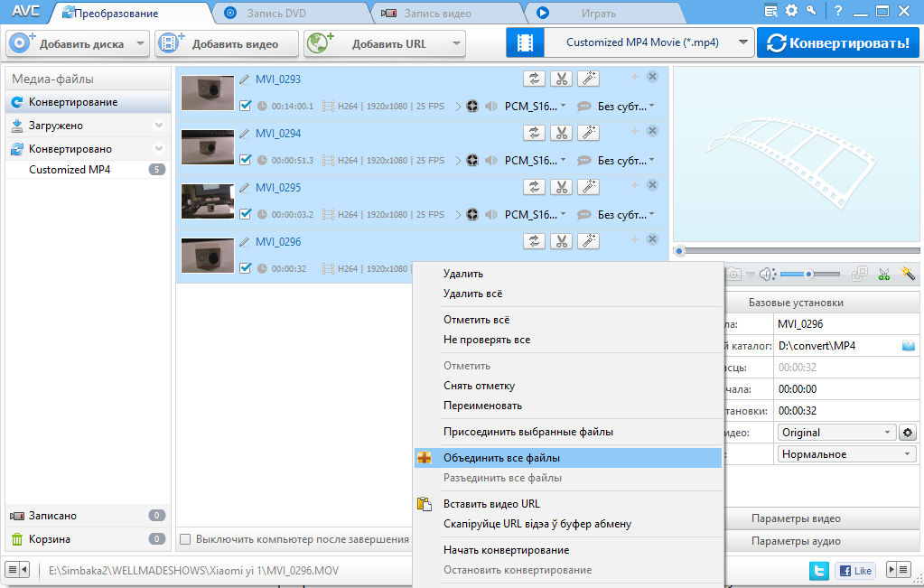Expand the Конвертировано sidebar section
This screenshot has width=924, height=588.
(x=159, y=148)
